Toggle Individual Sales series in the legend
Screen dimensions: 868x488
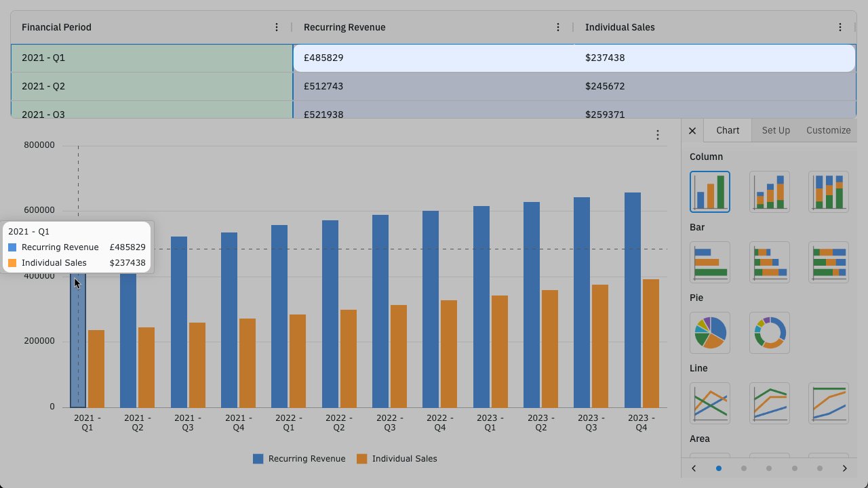click(x=397, y=458)
